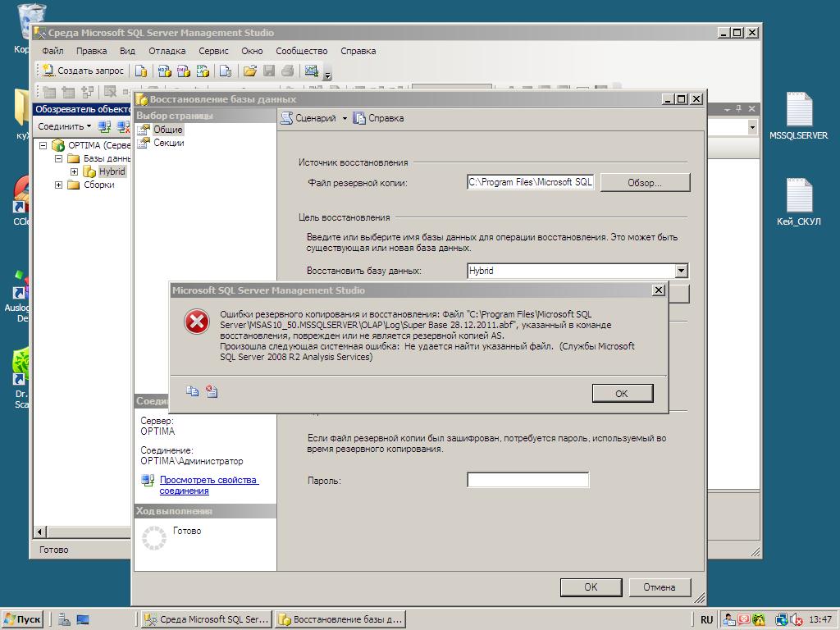The width and height of the screenshot is (840, 630).
Task: Click the Создать запрос toolbar button
Action: (83, 71)
